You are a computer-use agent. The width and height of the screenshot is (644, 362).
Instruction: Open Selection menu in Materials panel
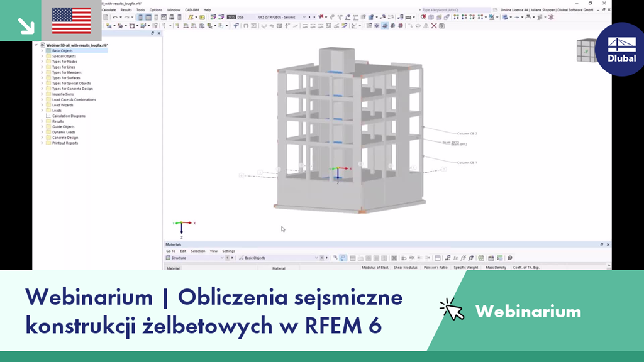point(197,251)
